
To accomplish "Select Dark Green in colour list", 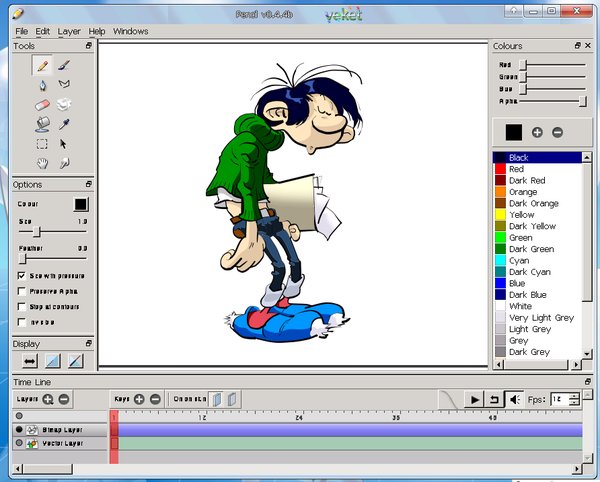I will (x=530, y=249).
